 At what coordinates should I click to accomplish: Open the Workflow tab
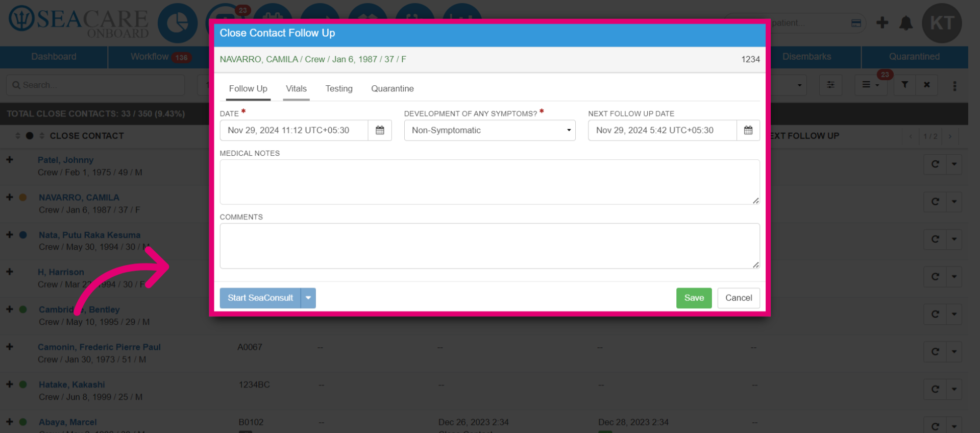coord(160,57)
